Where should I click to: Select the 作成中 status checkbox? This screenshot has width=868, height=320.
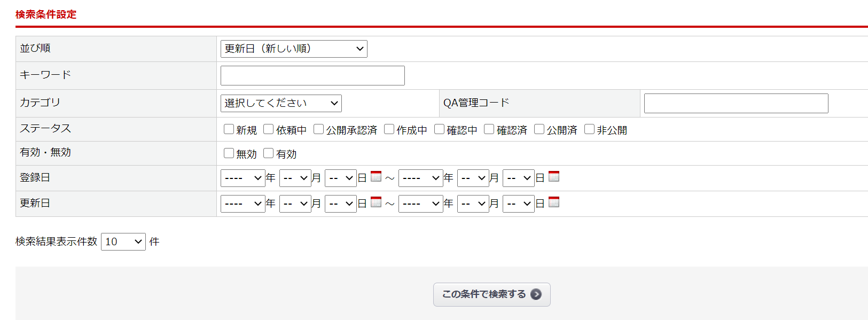click(x=389, y=129)
